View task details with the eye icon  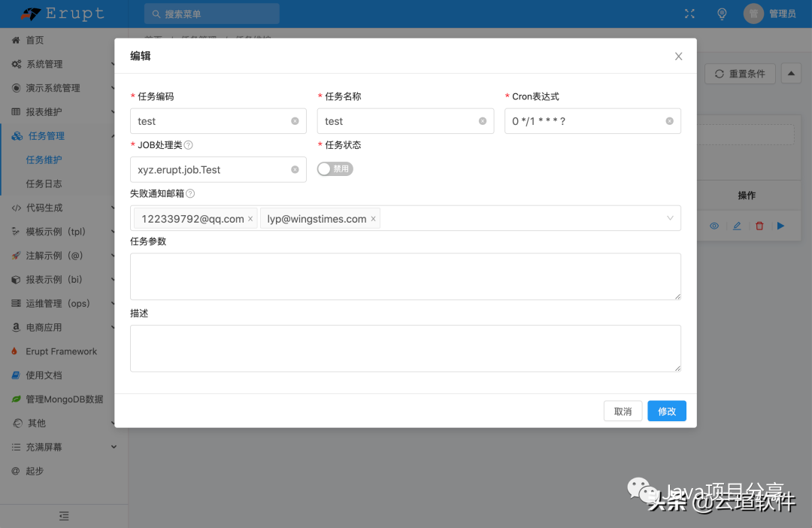pos(714,226)
